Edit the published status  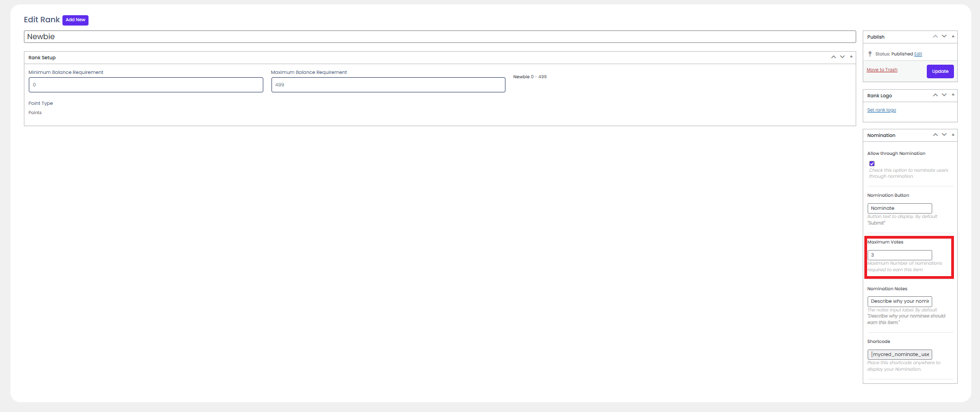click(x=918, y=54)
